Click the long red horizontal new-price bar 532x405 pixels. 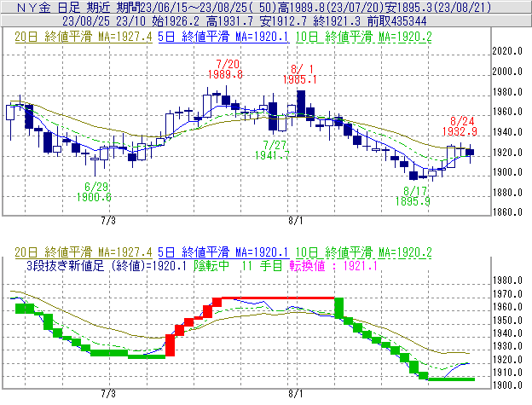coord(278,298)
